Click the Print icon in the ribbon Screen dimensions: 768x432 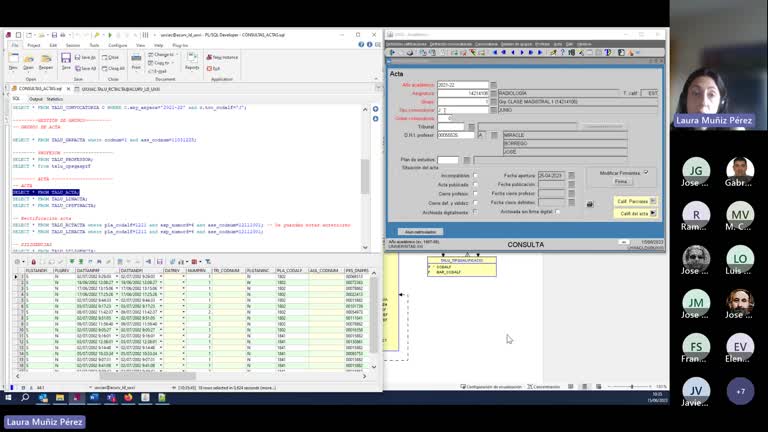click(136, 61)
